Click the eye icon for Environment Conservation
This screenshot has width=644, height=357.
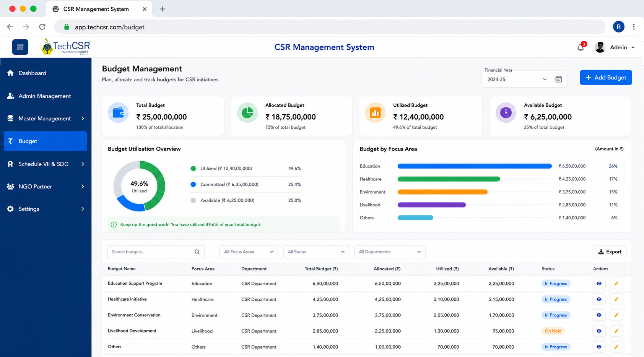click(599, 315)
